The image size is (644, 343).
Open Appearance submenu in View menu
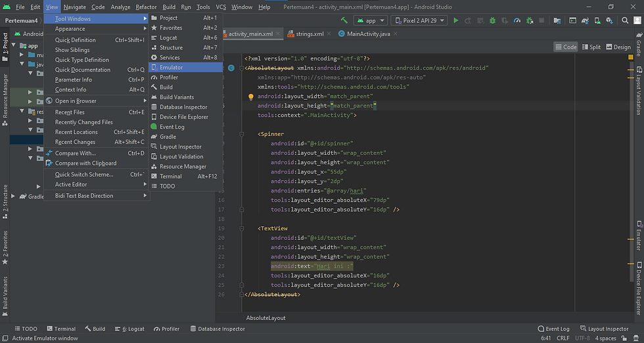(96, 29)
